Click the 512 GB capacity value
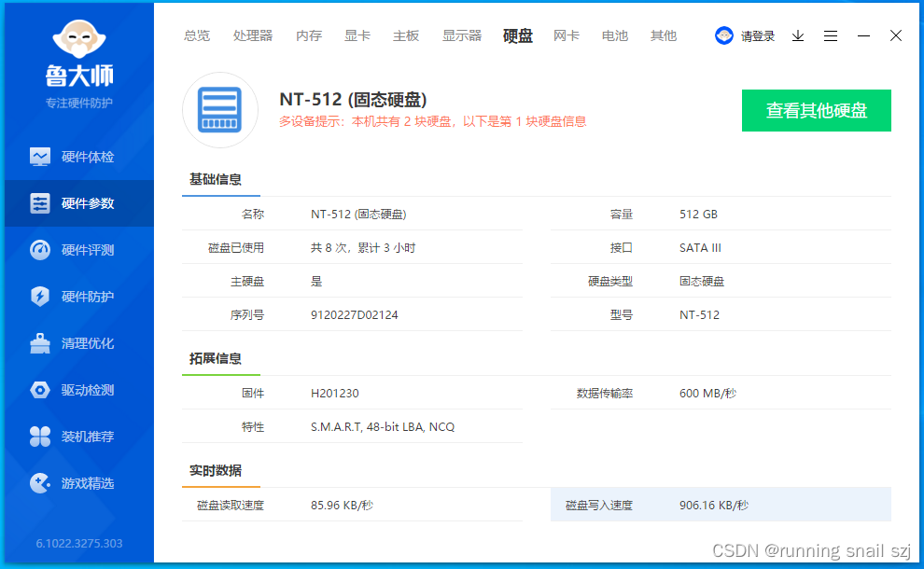Image resolution: width=924 pixels, height=569 pixels. (x=698, y=215)
